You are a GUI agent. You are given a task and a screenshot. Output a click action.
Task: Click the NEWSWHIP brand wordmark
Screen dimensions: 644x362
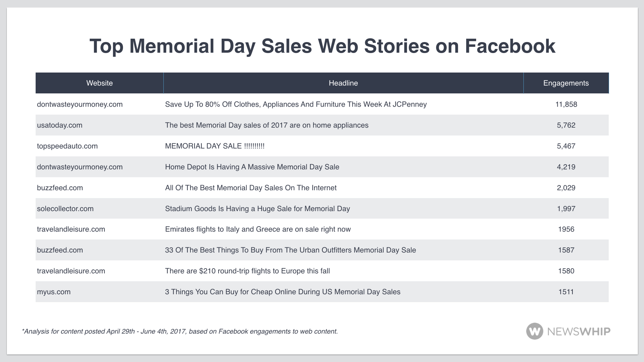tap(579, 332)
